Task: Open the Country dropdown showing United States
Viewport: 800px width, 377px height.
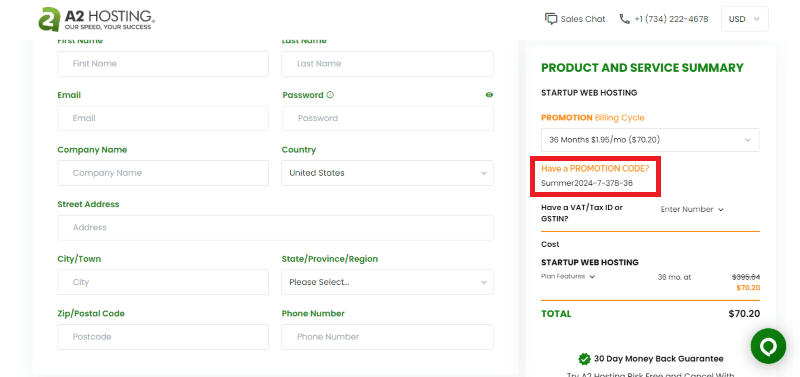Action: click(x=387, y=173)
